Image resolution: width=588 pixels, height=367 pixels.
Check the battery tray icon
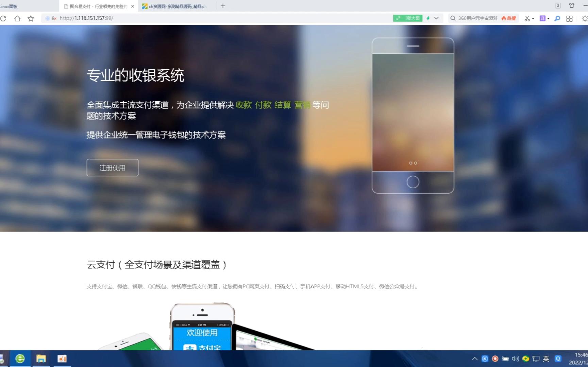point(505,359)
